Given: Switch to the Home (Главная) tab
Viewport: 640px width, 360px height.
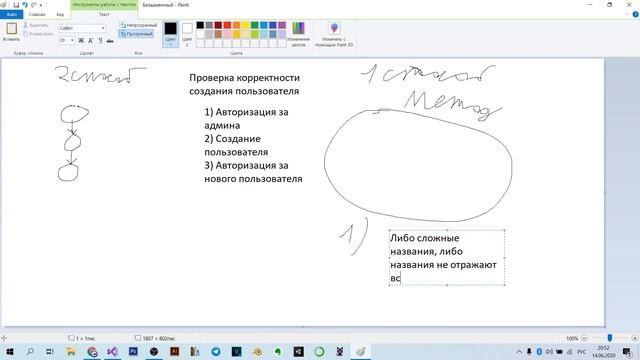Looking at the screenshot, I should click(x=37, y=14).
